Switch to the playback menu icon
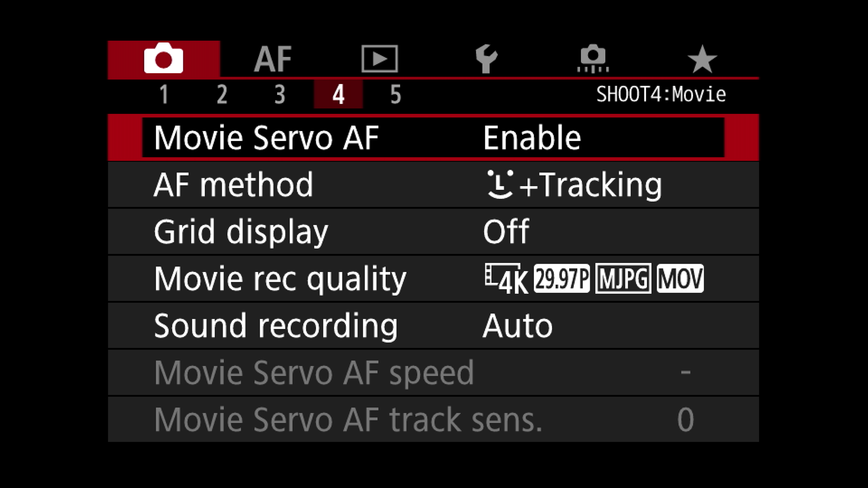 pos(380,59)
